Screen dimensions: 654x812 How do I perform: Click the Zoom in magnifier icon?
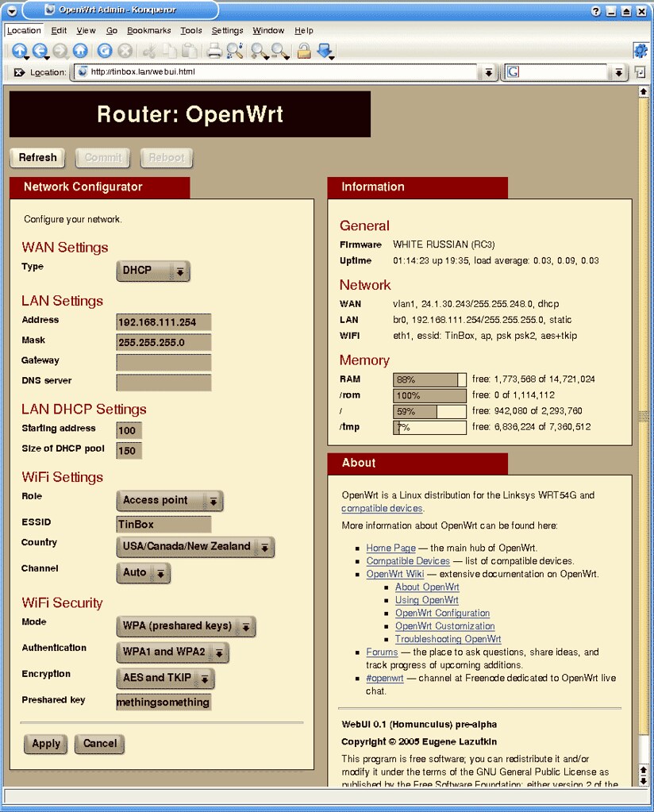pyautogui.click(x=260, y=51)
